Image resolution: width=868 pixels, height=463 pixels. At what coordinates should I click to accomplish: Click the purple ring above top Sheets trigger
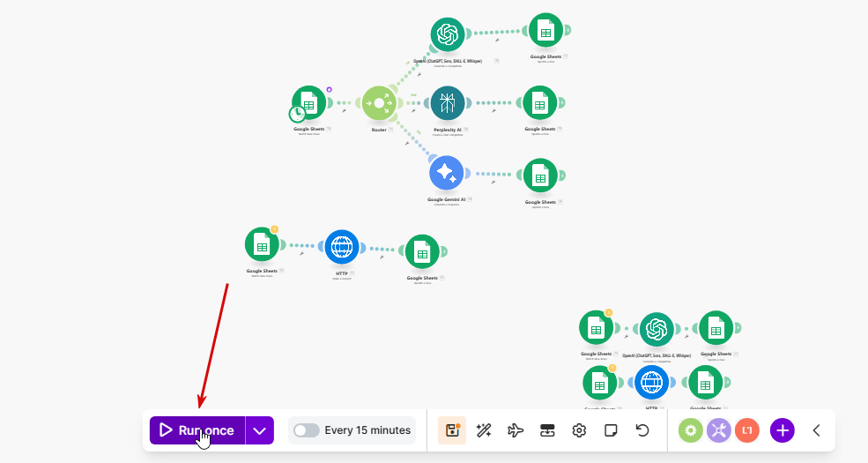tap(329, 89)
